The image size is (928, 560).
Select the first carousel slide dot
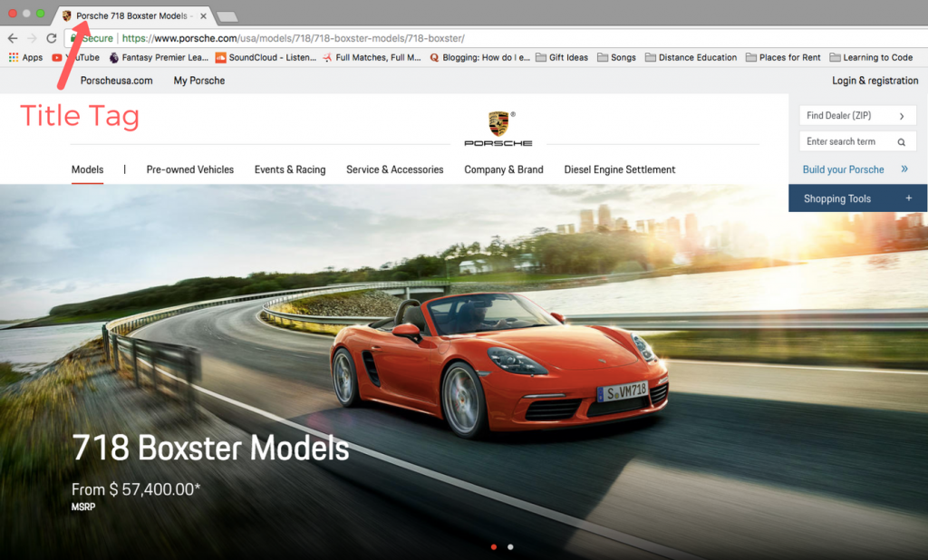(x=494, y=547)
